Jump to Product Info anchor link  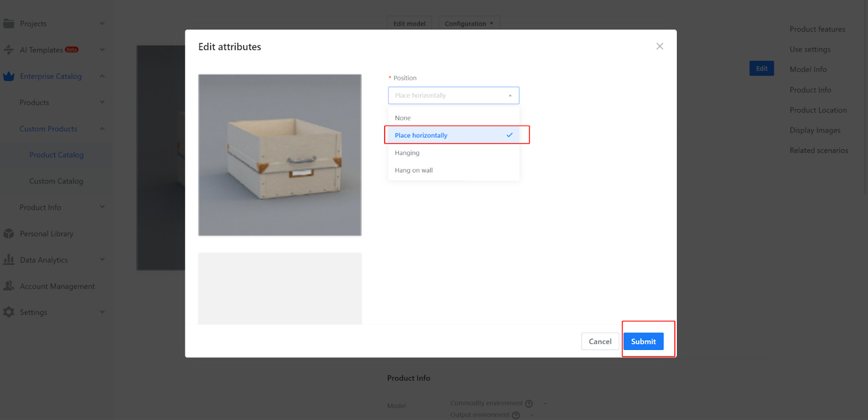pyautogui.click(x=810, y=90)
